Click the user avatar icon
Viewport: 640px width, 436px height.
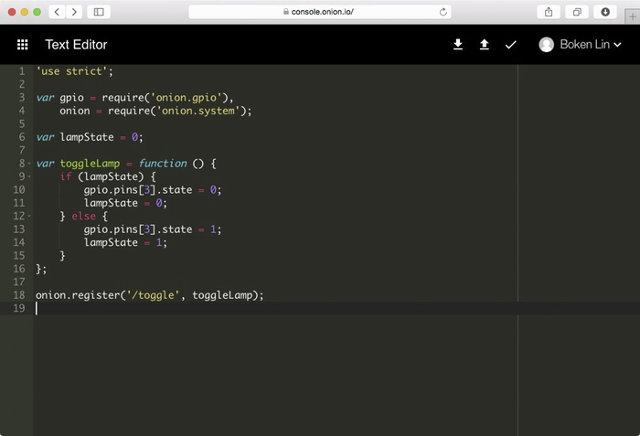coord(546,44)
